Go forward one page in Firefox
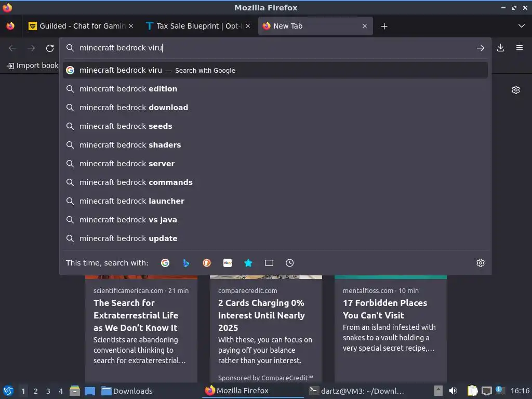The width and height of the screenshot is (532, 399). (31, 48)
